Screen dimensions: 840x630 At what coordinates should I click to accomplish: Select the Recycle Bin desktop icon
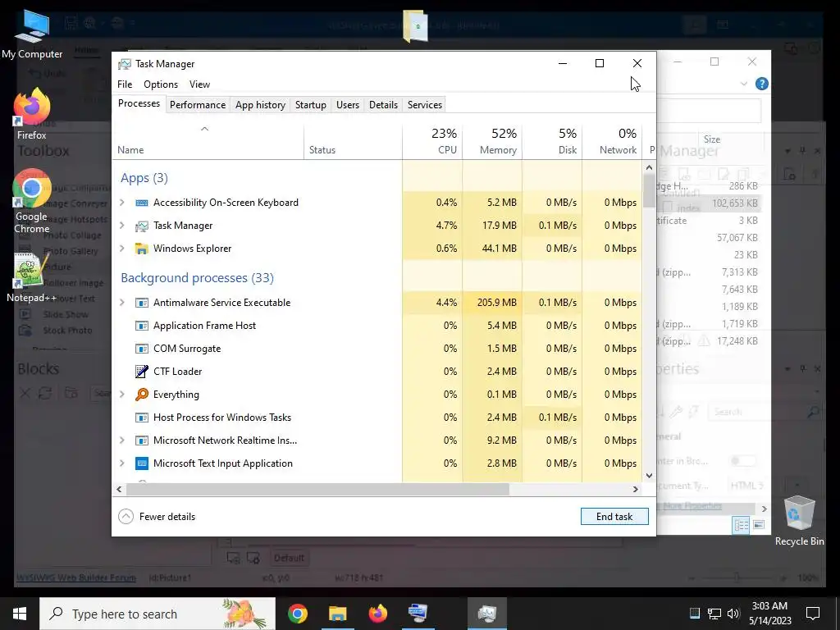pos(799,521)
